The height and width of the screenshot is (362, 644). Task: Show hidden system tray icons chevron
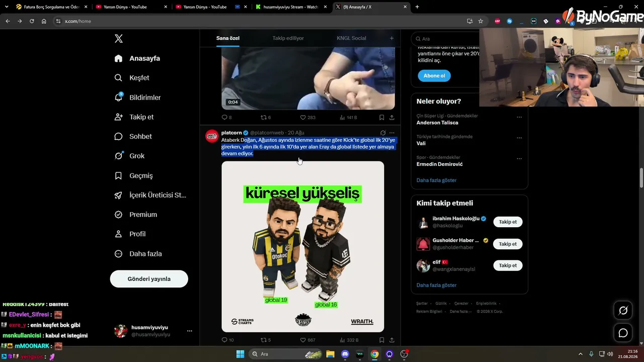click(x=580, y=354)
